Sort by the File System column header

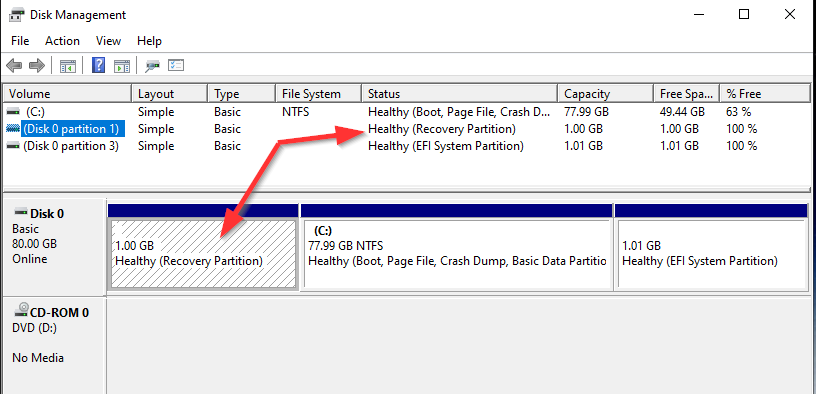coord(318,94)
